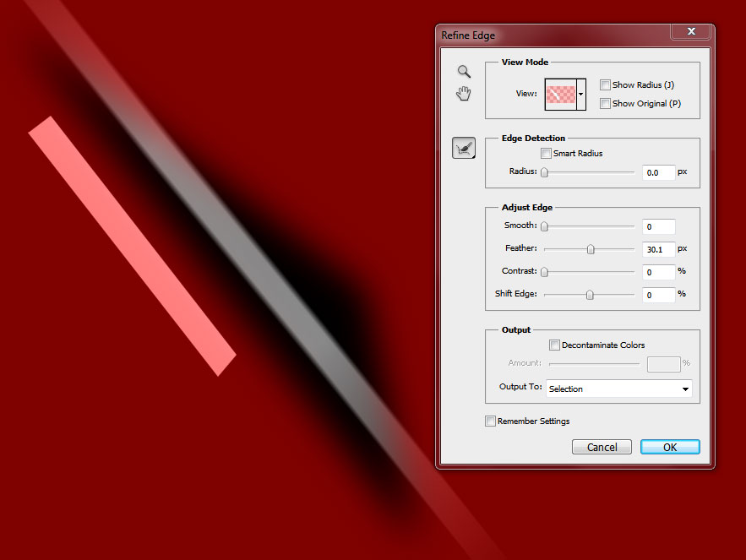The image size is (746, 560).
Task: Click the Shift Edge slider handle
Action: click(x=590, y=295)
